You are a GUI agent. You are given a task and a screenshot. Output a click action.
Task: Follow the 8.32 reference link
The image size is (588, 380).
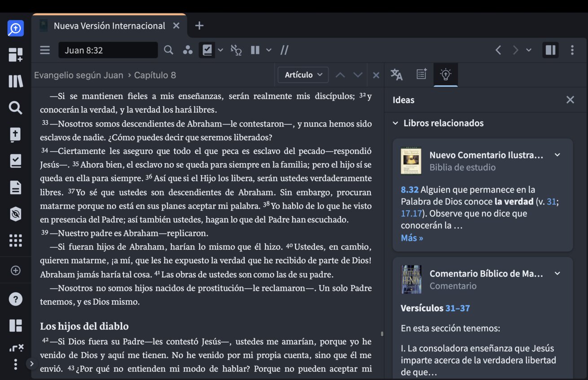coord(409,189)
